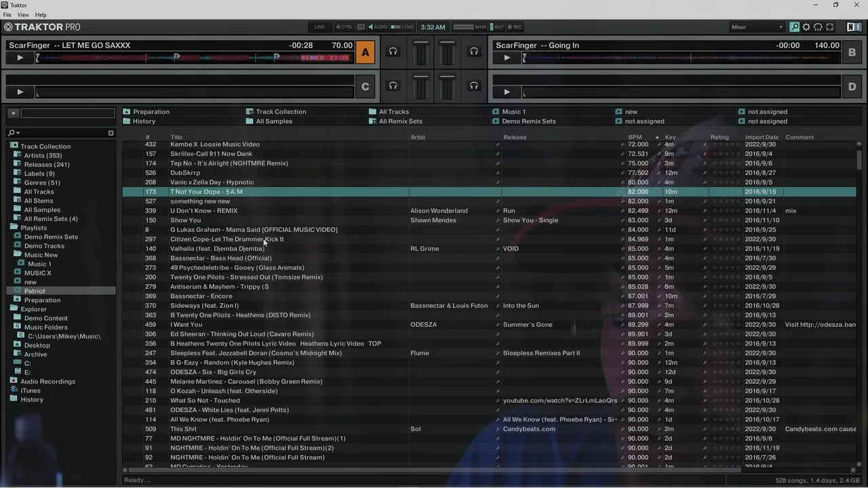Sort track list by Import Date column
The image size is (868, 488).
click(x=762, y=137)
